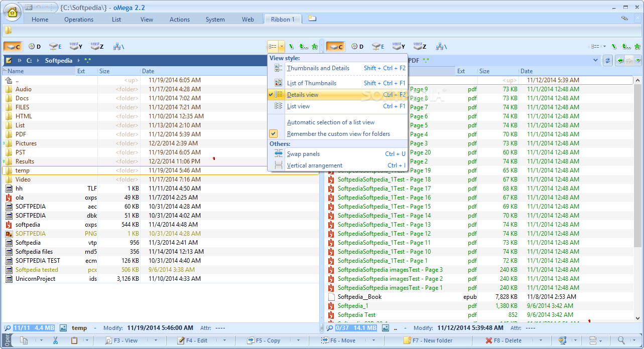The image size is (644, 349).
Task: Open favorites star in right panel
Action: (637, 47)
